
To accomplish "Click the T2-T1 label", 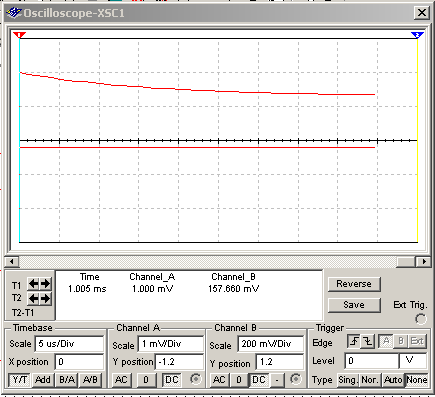I will tap(23, 313).
